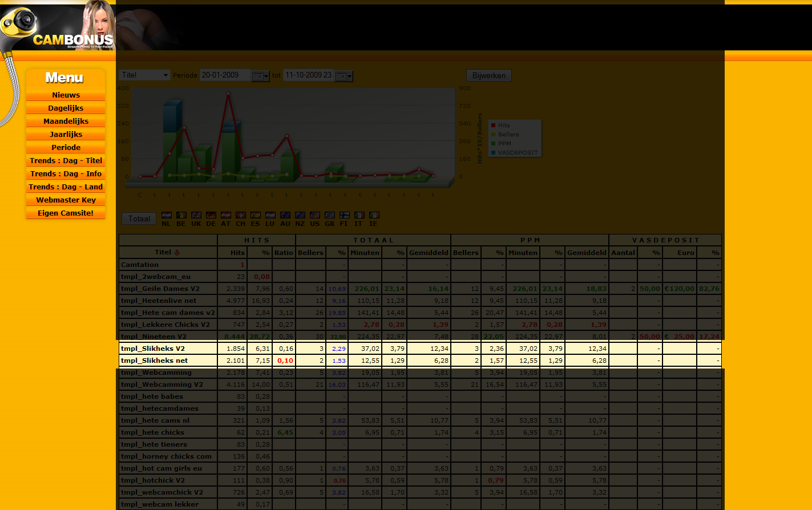Click the Hits legend entry in the chart
Screen dimensions: 812x510
pos(500,126)
